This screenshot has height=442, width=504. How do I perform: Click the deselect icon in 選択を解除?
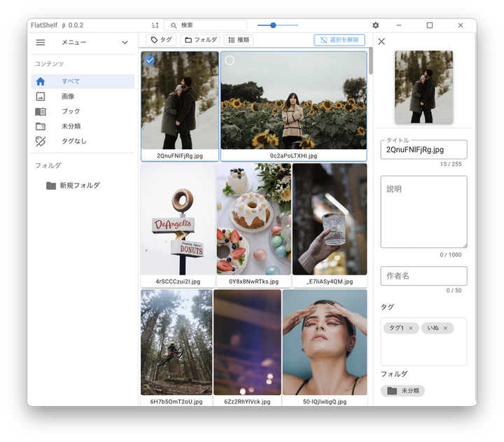(323, 40)
